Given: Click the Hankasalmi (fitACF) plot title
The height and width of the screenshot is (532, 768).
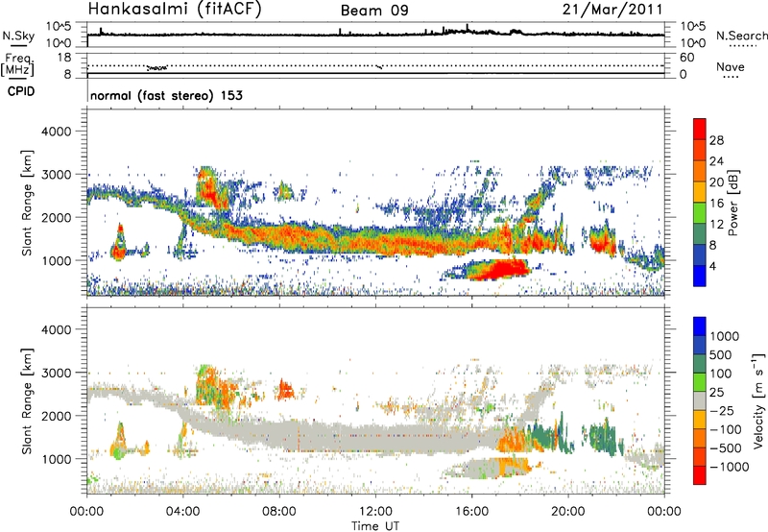Looking at the screenshot, I should click(x=175, y=10).
